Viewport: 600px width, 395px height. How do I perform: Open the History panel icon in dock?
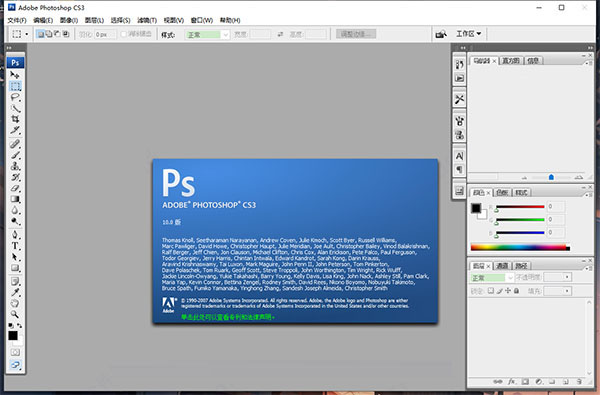[459, 64]
